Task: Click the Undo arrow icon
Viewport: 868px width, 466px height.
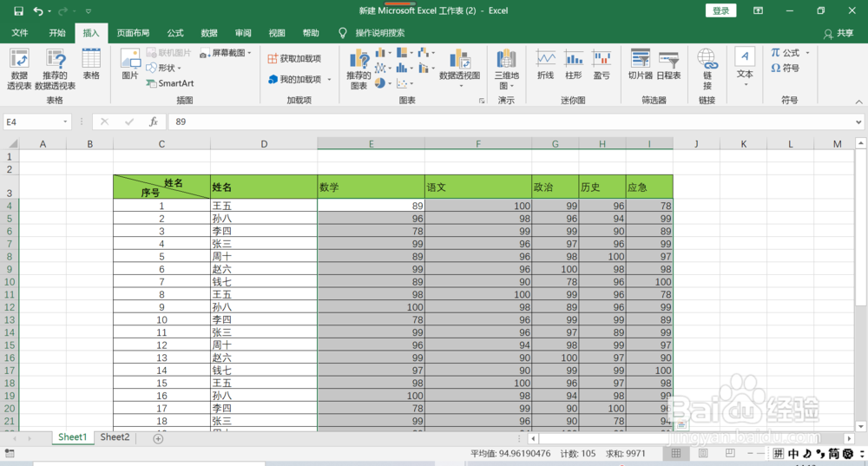Action: tap(37, 10)
